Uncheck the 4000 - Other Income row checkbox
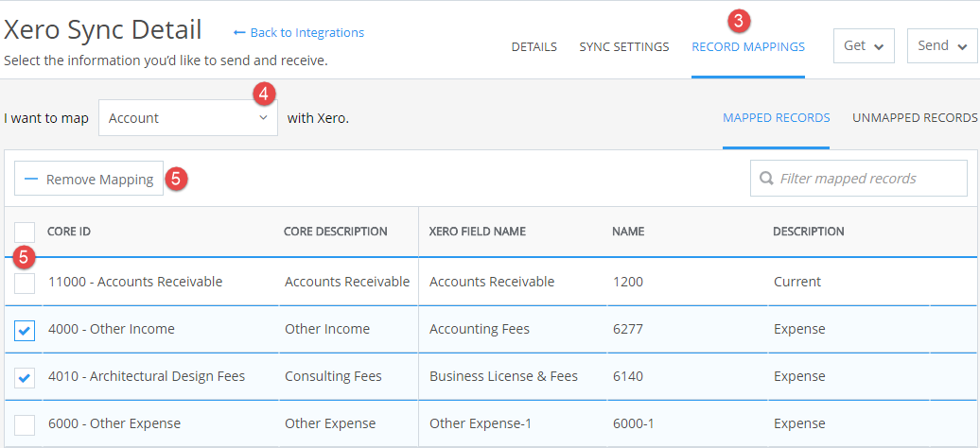Screen dimensions: 980x448 coord(25,331)
